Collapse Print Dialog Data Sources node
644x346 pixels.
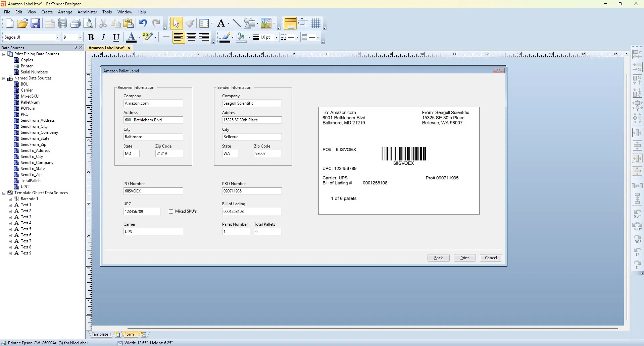[4, 54]
